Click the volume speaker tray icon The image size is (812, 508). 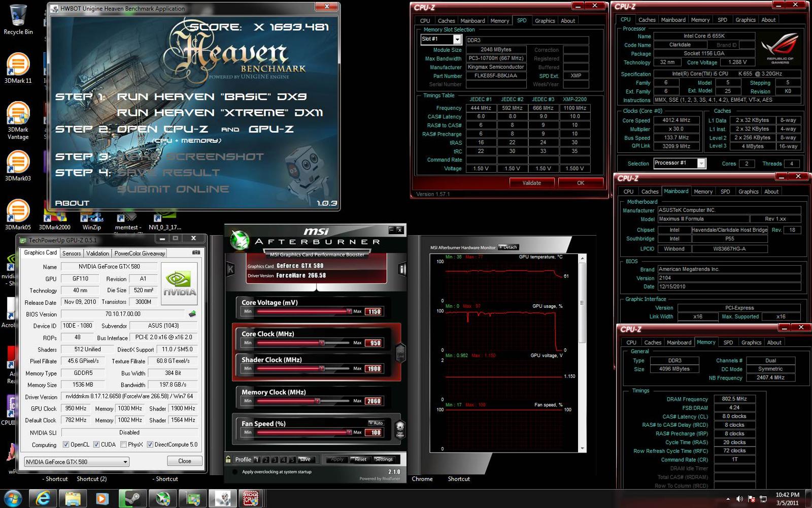pos(739,499)
